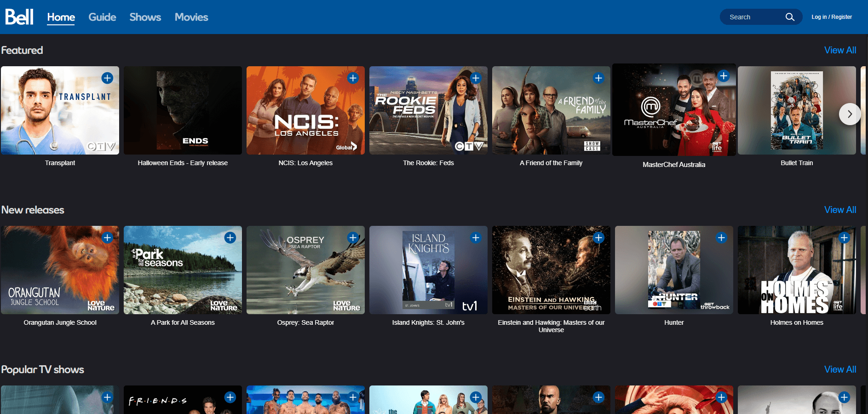Open the Shows section
This screenshot has width=868, height=414.
click(145, 17)
